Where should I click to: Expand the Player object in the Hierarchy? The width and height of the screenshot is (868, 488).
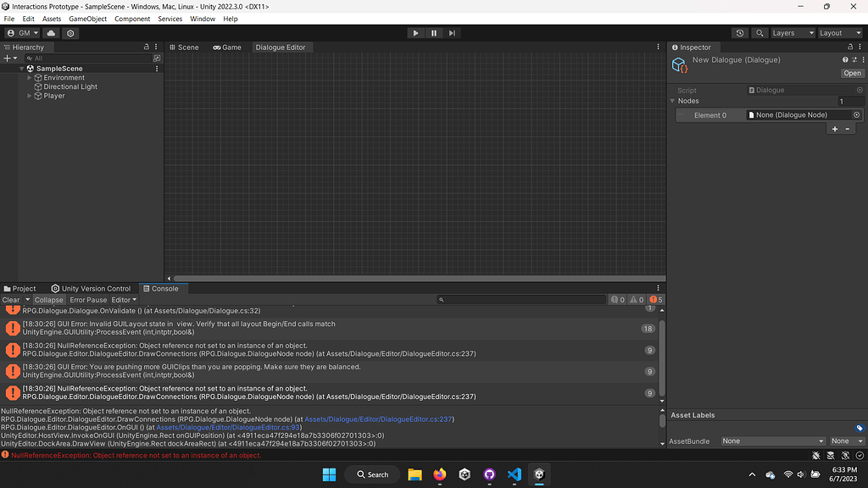coord(29,95)
